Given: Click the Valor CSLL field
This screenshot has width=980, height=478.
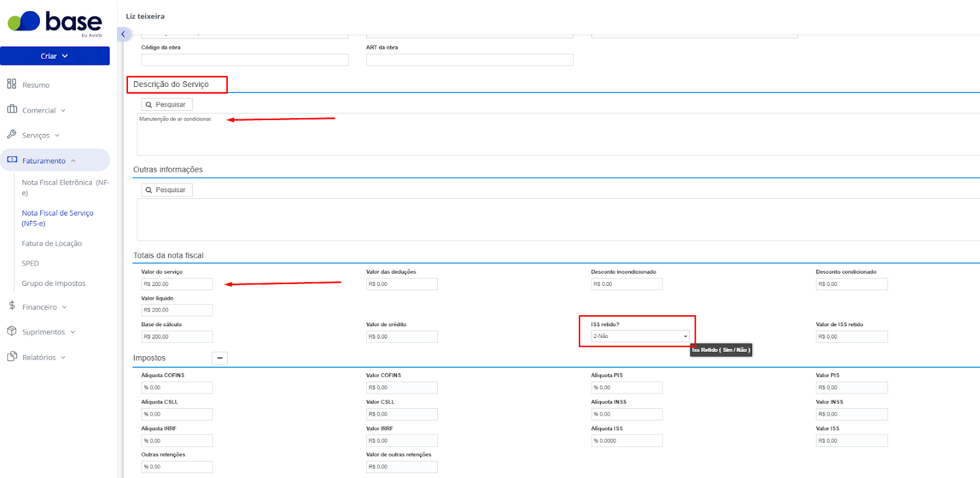Looking at the screenshot, I should pos(402,414).
